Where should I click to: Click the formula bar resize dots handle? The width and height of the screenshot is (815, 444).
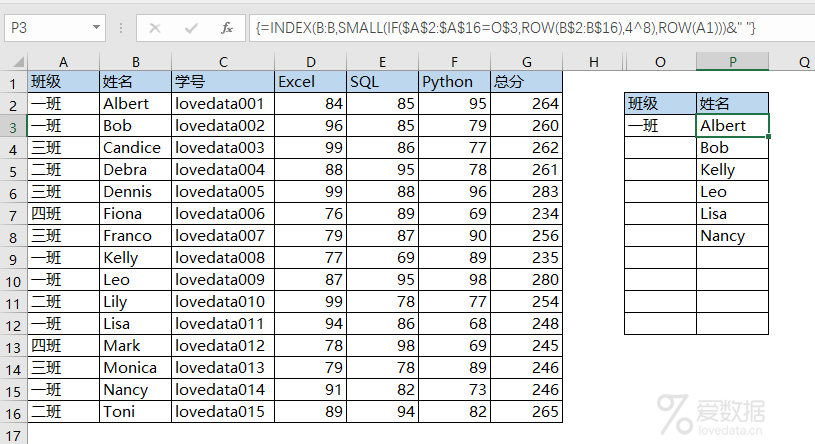(121, 28)
